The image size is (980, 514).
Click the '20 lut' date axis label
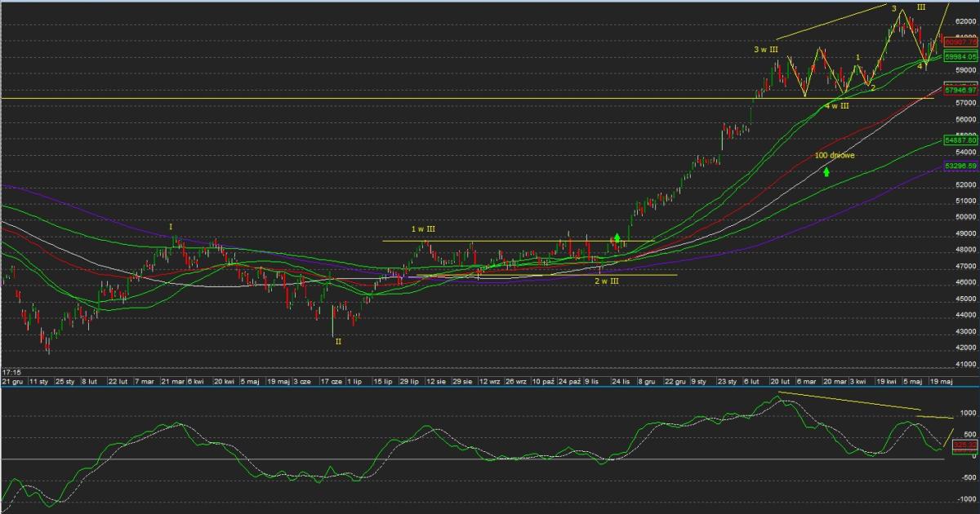pyautogui.click(x=780, y=381)
